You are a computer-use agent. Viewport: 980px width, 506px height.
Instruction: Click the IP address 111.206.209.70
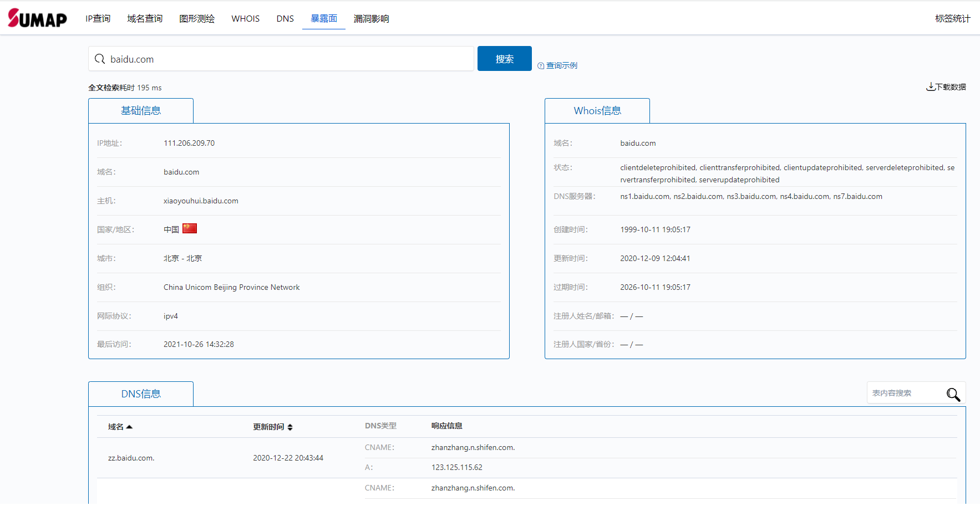[189, 143]
